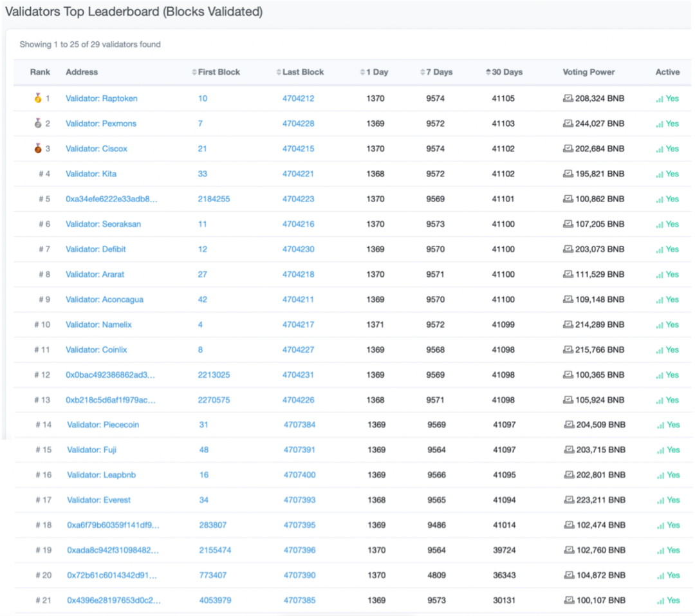Open first block 2184255 link
Viewport: 695px width, 616px height.
click(214, 199)
